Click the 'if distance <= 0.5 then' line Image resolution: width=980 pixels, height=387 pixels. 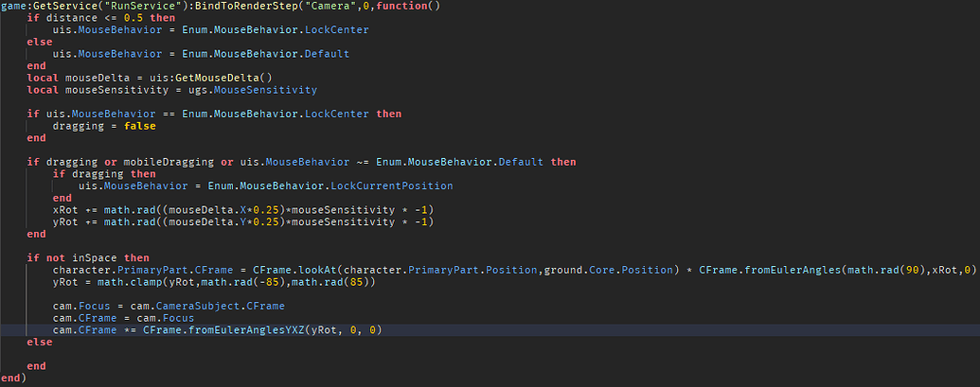101,18
